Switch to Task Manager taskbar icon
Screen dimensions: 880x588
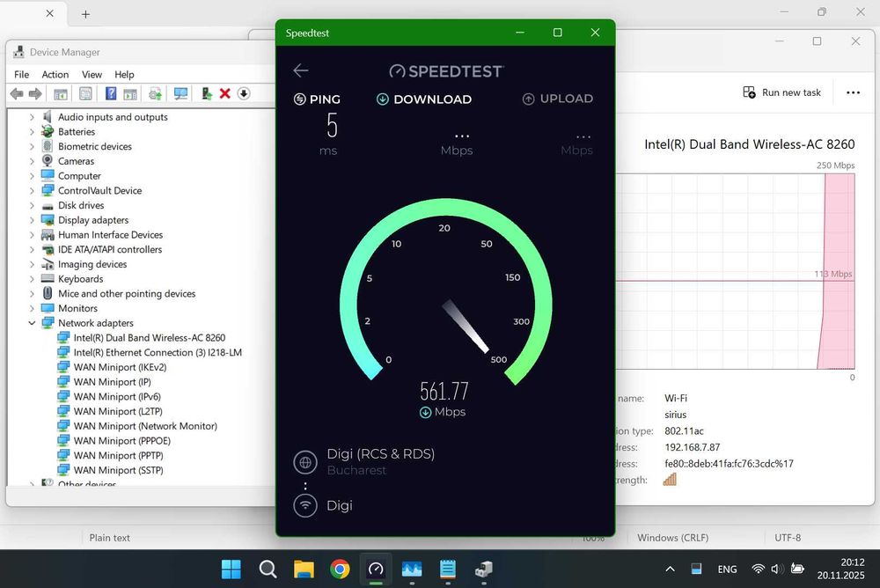(412, 569)
